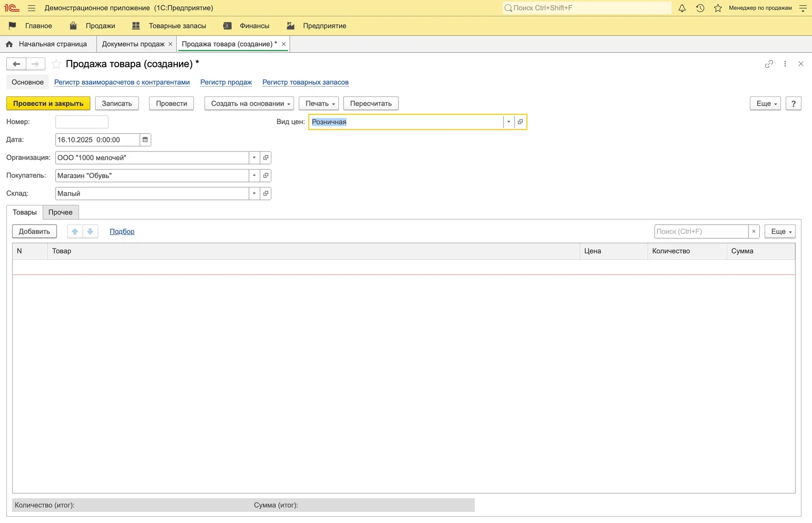Copy link to this document icon
812x523 pixels.
[769, 64]
